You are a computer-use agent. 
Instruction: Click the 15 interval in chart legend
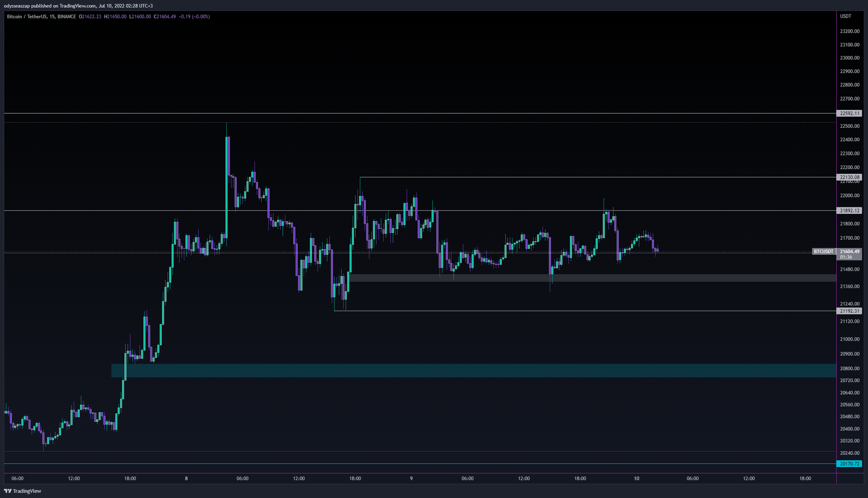point(51,17)
